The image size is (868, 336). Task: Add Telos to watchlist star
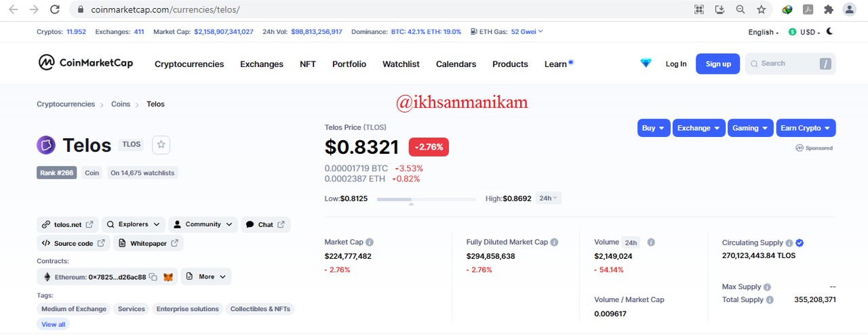point(161,144)
